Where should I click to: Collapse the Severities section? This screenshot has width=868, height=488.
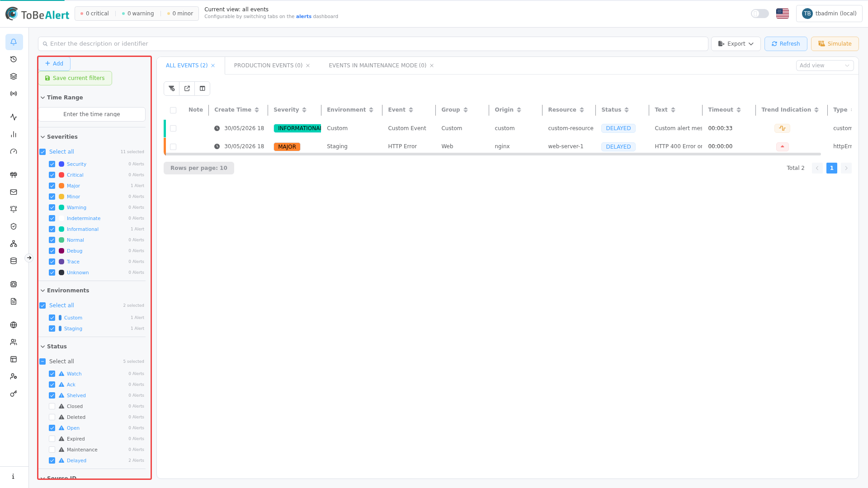pyautogui.click(x=59, y=137)
